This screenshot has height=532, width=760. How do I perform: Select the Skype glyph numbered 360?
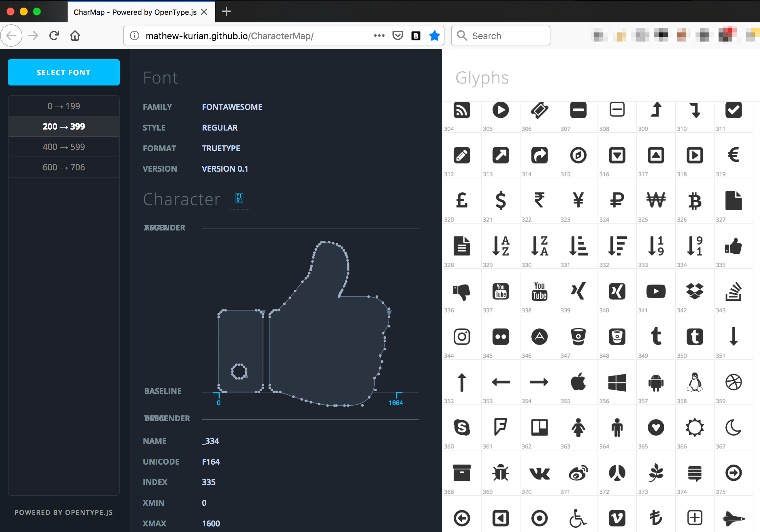click(461, 427)
